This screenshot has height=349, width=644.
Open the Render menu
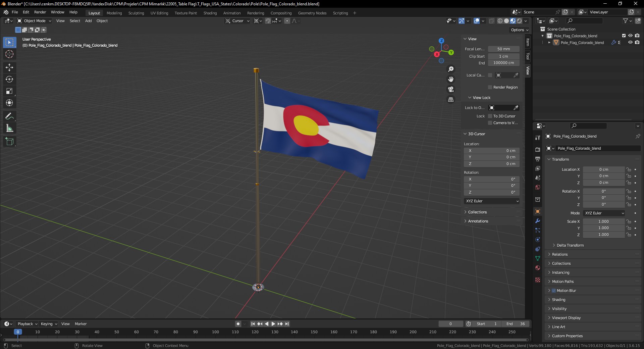(x=40, y=12)
